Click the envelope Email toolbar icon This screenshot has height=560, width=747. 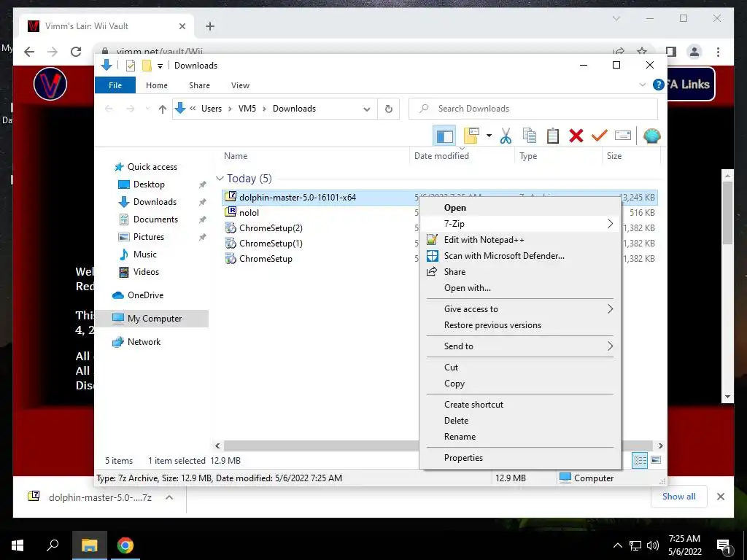coord(623,136)
